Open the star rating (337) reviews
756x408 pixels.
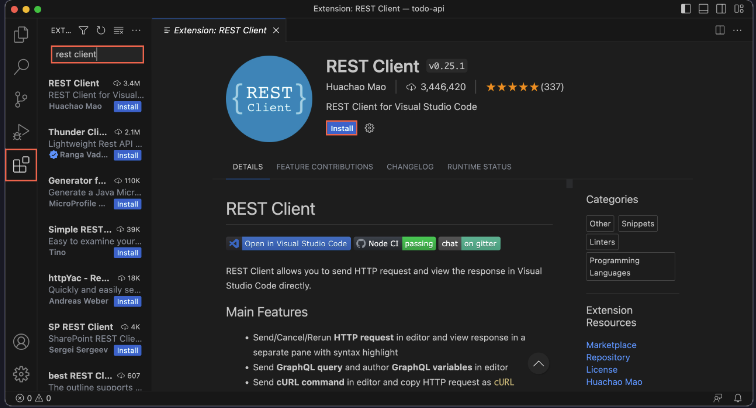coord(525,87)
